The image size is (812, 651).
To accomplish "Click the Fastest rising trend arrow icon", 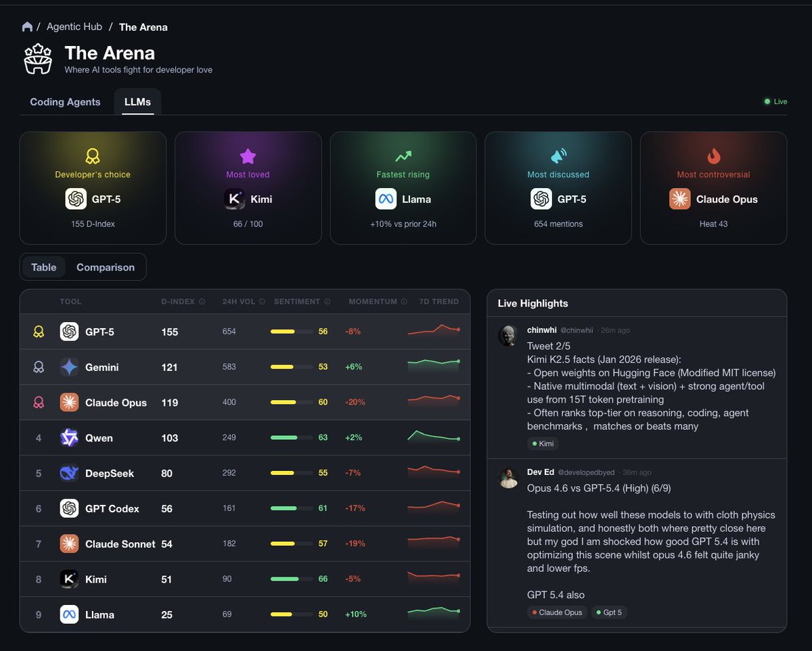I will coord(403,156).
